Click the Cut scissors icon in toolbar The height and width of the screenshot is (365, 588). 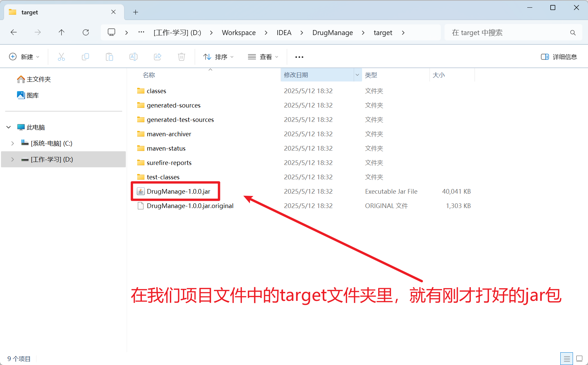coord(61,57)
